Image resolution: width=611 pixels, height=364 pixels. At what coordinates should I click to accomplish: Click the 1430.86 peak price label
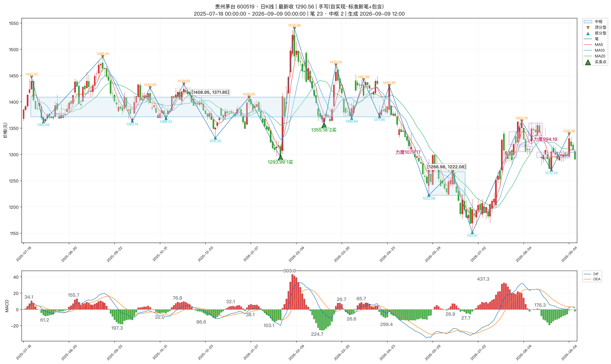(x=389, y=83)
